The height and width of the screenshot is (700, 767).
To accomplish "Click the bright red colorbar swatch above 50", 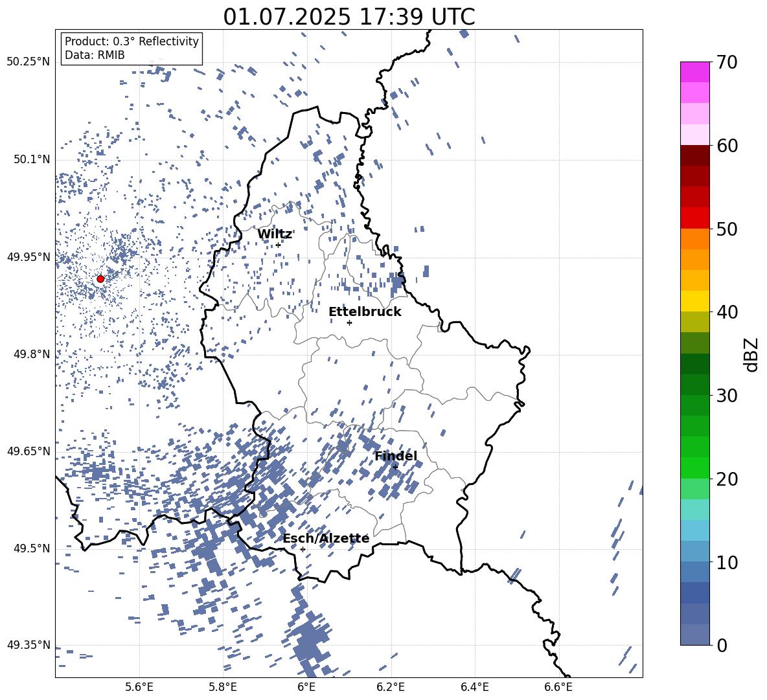I will point(694,218).
